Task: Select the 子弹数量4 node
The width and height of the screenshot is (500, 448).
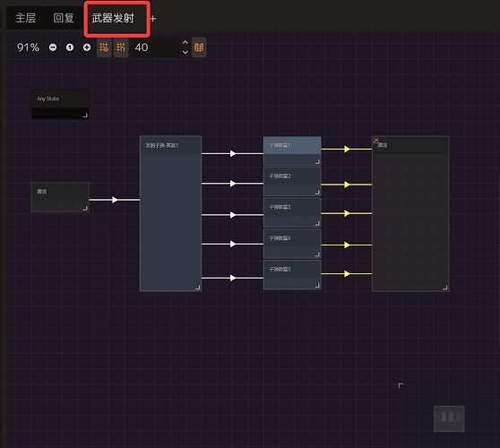Action: coord(292,244)
